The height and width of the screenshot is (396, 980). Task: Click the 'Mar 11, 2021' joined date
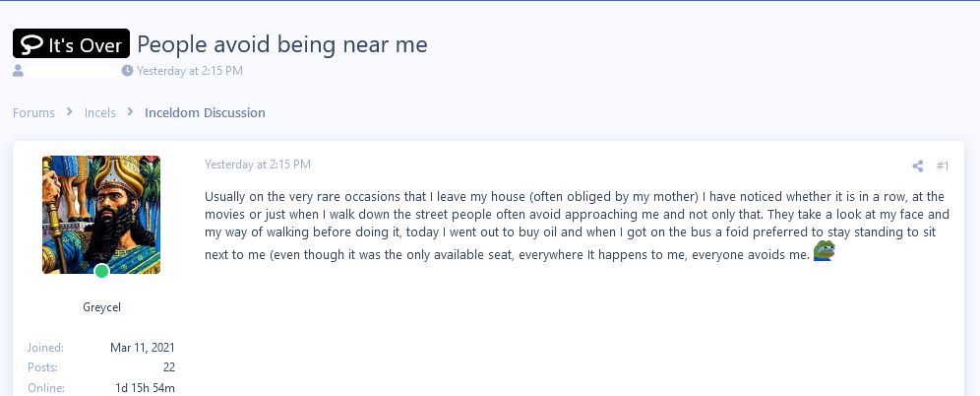[143, 348]
